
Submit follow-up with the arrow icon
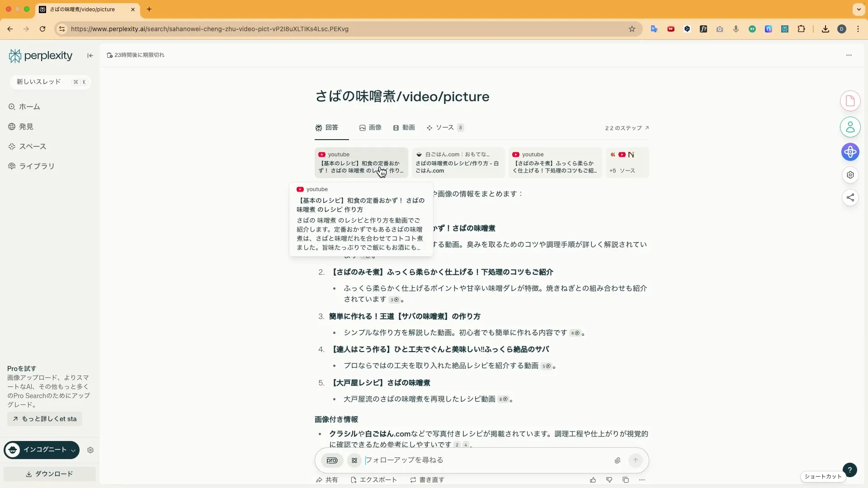point(636,460)
